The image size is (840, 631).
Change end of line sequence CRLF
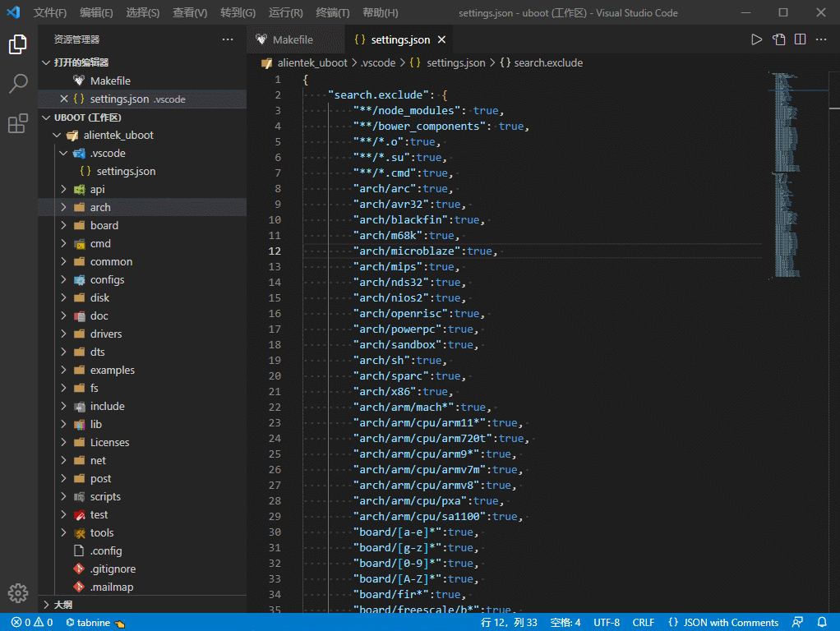coord(643,623)
